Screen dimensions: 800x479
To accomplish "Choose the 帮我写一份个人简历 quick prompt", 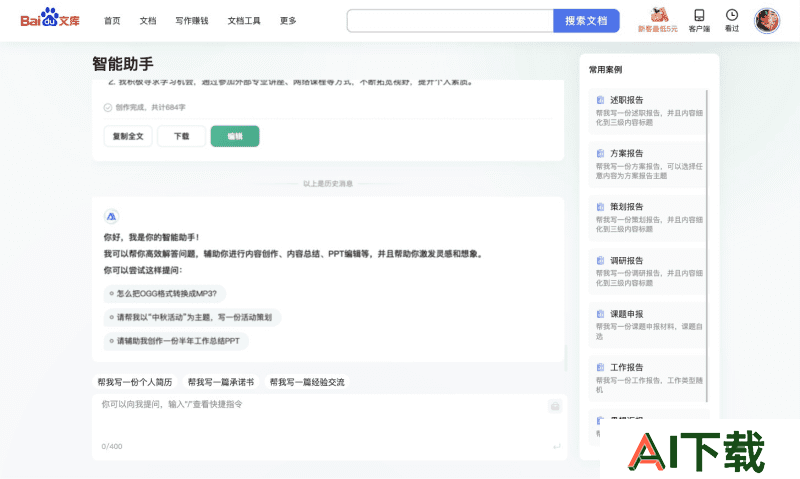I will point(135,382).
